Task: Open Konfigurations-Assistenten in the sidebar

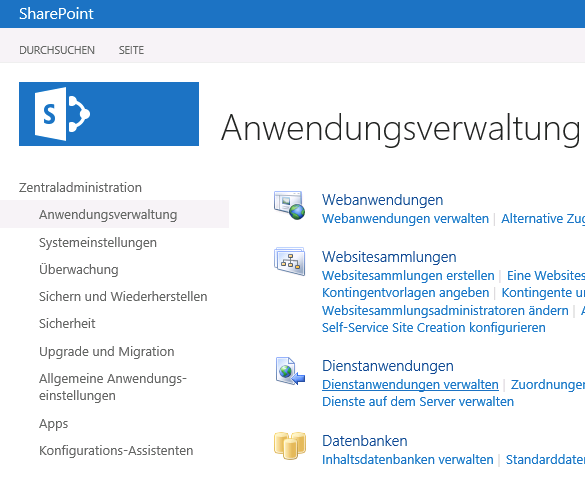Action: coord(116,450)
